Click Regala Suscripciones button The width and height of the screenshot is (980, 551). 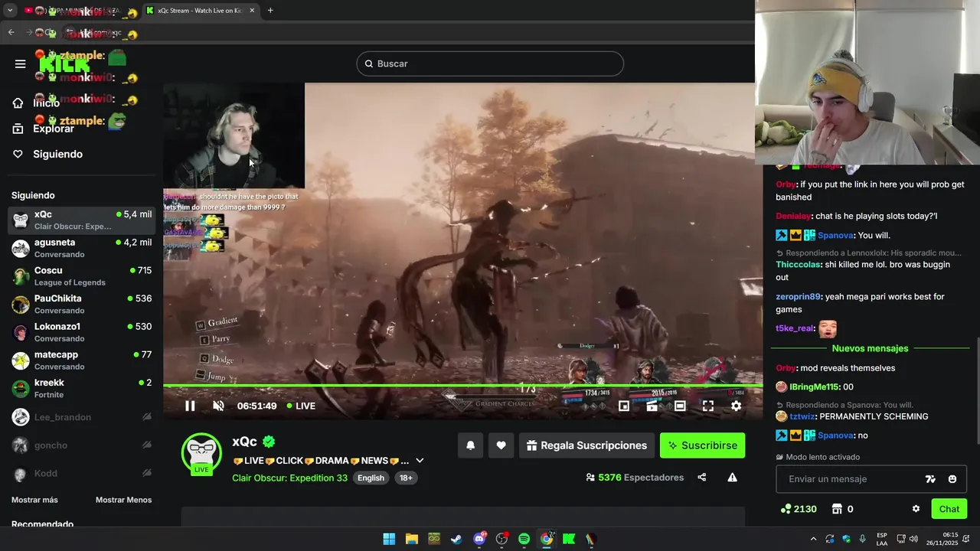(586, 445)
